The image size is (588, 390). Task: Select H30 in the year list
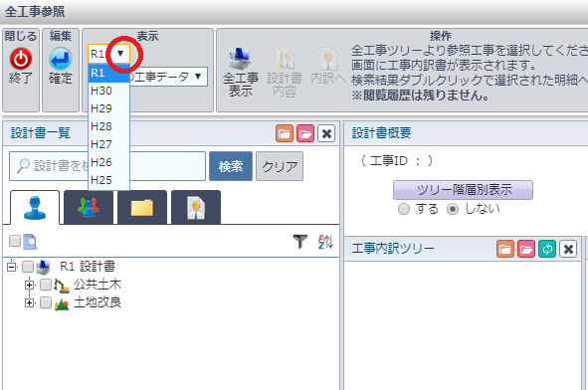point(108,91)
